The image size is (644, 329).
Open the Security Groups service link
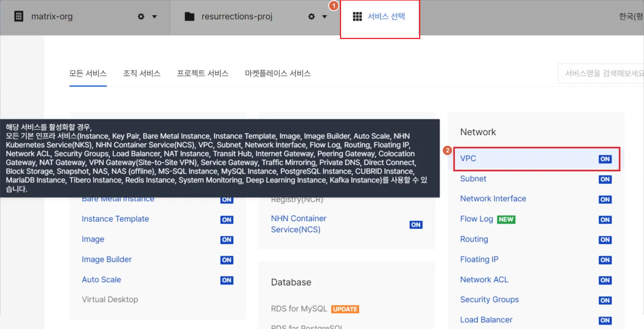click(x=489, y=300)
